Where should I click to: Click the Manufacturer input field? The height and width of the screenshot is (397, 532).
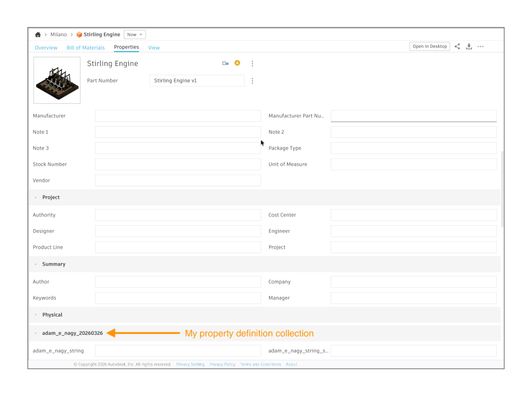[178, 116]
